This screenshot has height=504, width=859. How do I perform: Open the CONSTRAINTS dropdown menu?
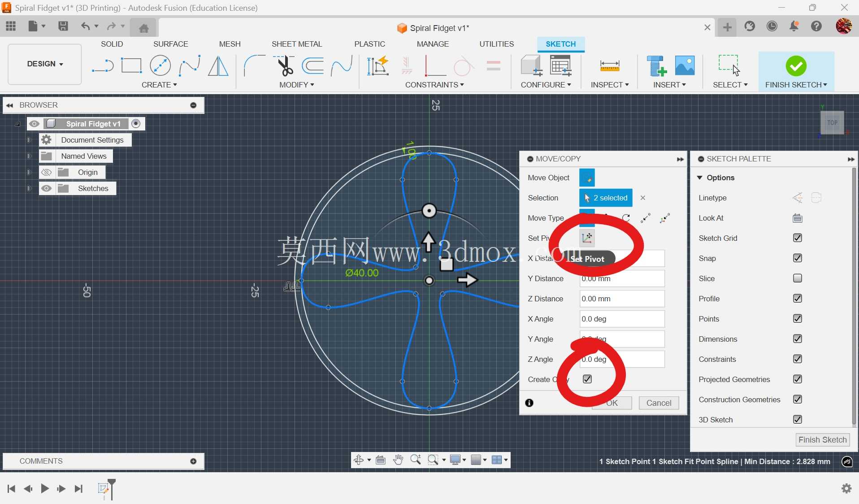click(x=434, y=85)
